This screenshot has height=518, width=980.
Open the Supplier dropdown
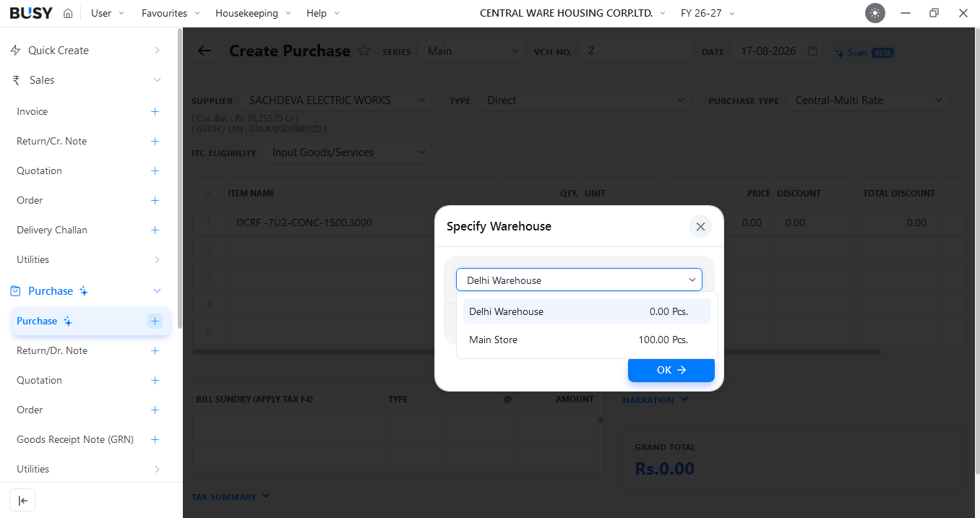(x=335, y=100)
